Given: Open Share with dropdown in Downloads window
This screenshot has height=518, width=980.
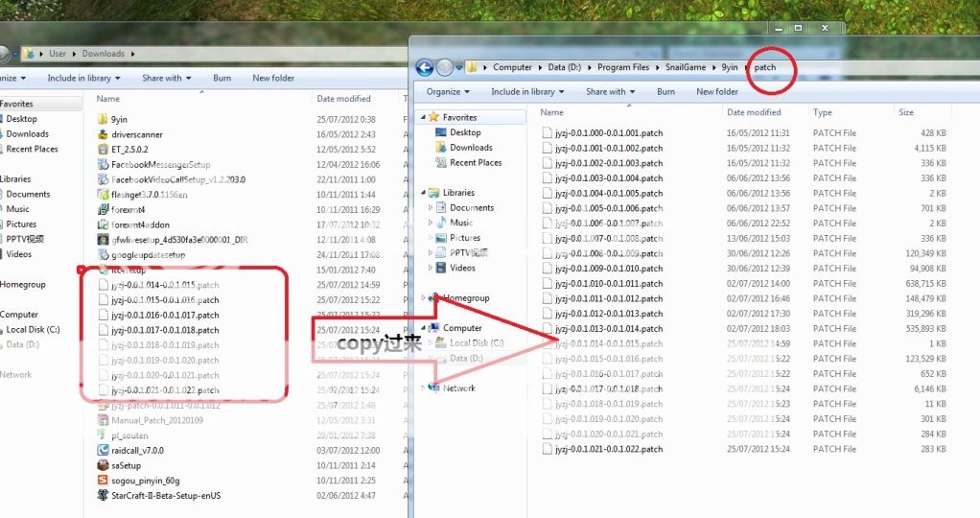Looking at the screenshot, I should point(166,78).
